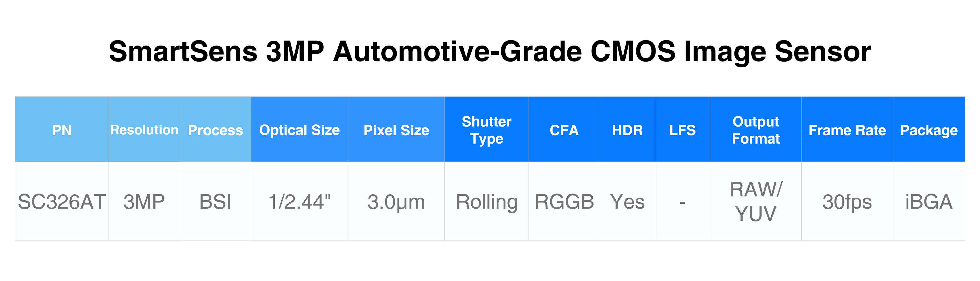The height and width of the screenshot is (281, 980).
Task: Select the Rolling shutter value
Action: click(487, 201)
